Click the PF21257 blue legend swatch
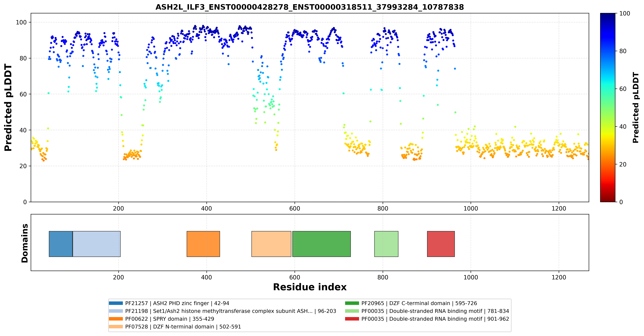This screenshot has height=336, width=644. [116, 303]
